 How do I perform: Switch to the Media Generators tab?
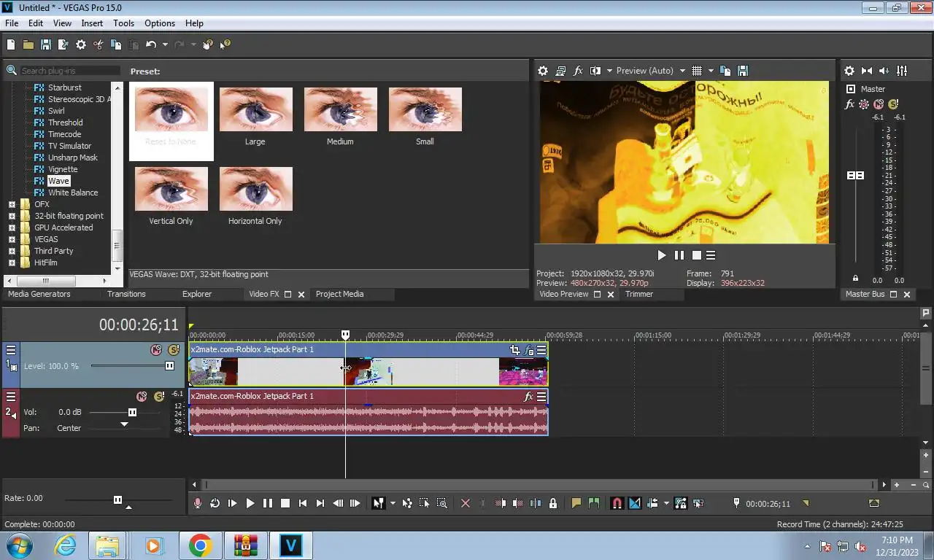pos(39,294)
